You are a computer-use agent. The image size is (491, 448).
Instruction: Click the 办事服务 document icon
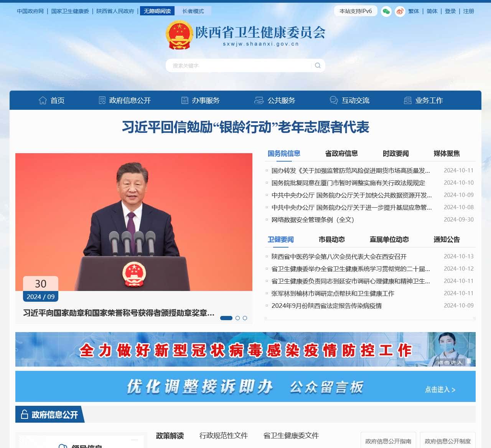(185, 100)
